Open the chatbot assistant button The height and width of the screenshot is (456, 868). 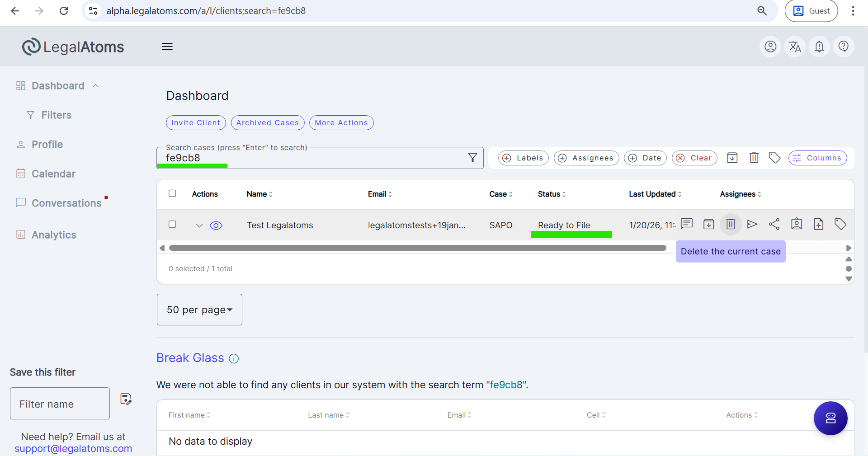click(830, 418)
